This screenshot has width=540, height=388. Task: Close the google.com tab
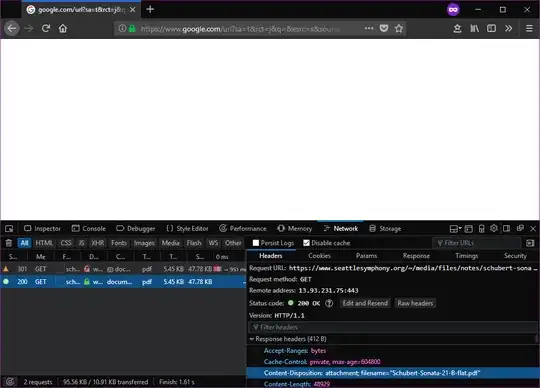(133, 10)
